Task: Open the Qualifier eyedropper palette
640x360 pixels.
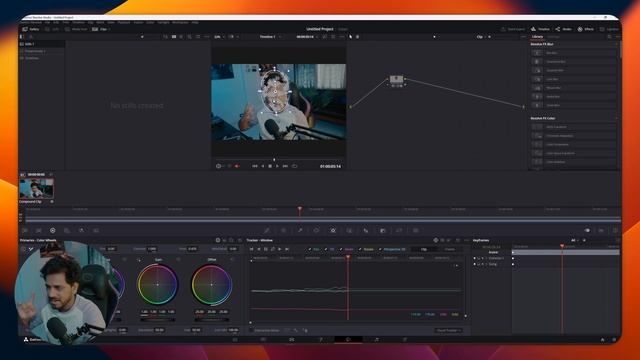Action: tap(300, 231)
